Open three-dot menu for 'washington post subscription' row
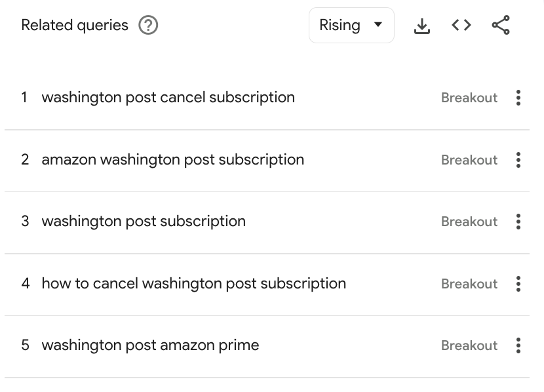 pos(518,222)
